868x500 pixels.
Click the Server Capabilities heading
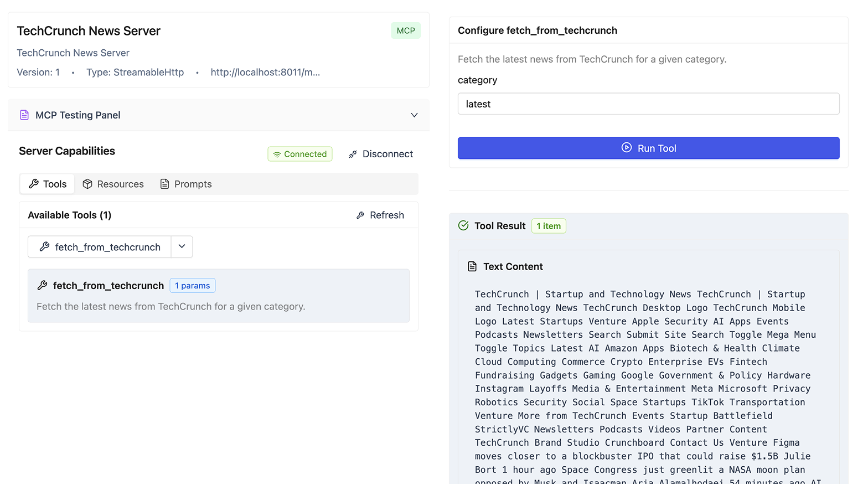click(67, 151)
